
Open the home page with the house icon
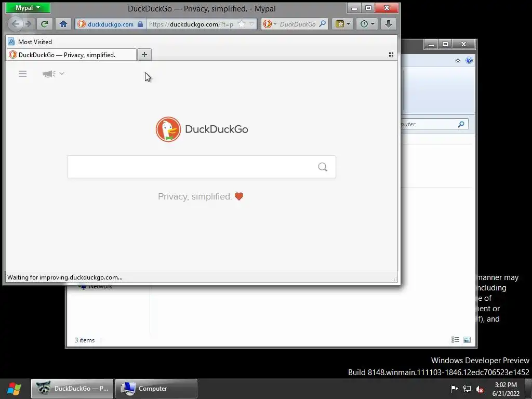tap(63, 24)
